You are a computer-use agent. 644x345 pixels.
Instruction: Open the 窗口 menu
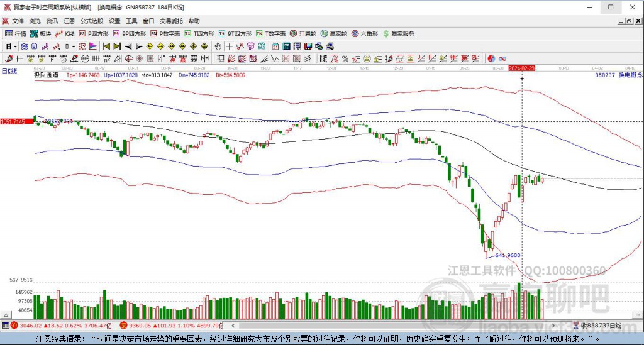(148, 21)
